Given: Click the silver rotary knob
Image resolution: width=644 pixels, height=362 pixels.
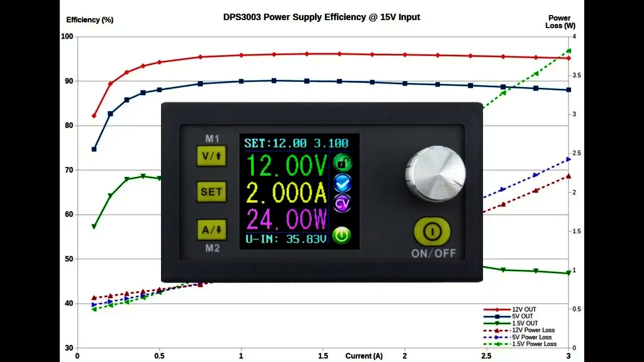Looking at the screenshot, I should tap(436, 173).
